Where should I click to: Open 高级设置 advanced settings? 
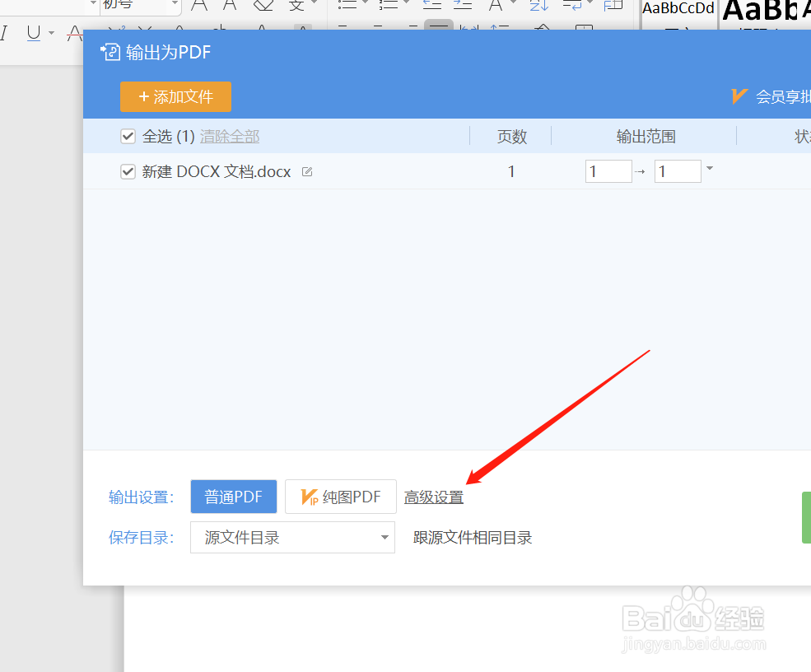click(x=433, y=497)
